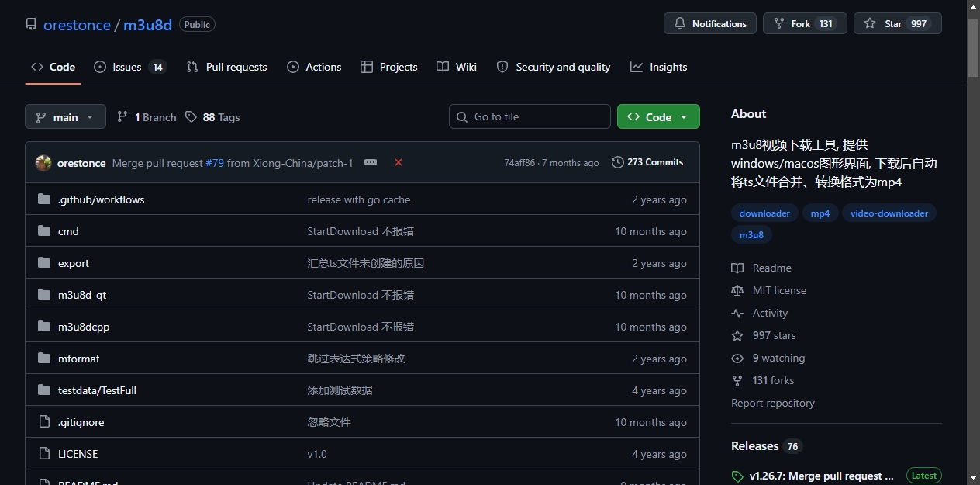Click the scrollbar down arrow
Image resolution: width=980 pixels, height=485 pixels.
coord(973,478)
